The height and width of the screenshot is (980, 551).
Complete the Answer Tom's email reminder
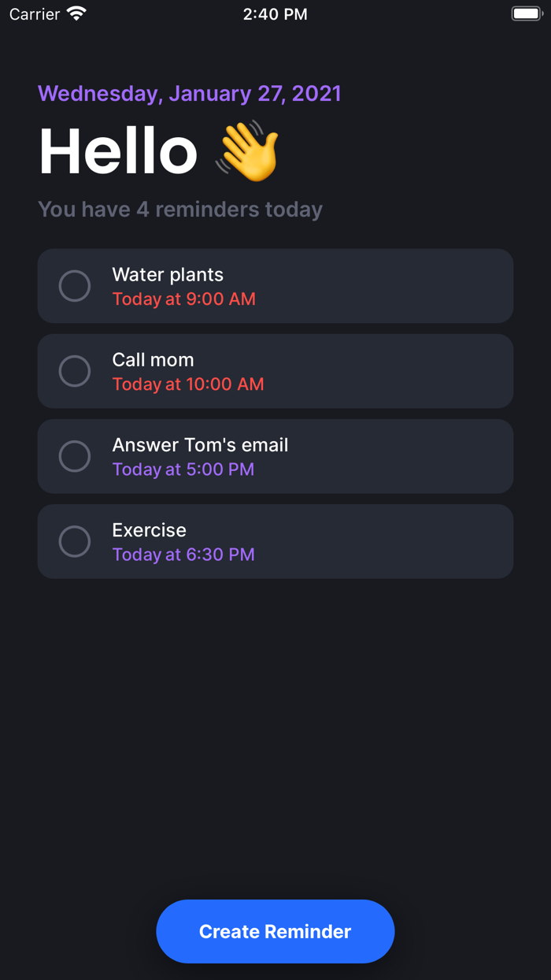pos(75,456)
